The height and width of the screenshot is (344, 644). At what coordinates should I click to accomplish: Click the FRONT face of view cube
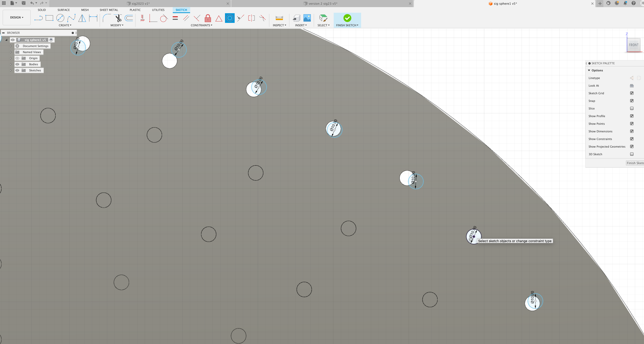[633, 45]
